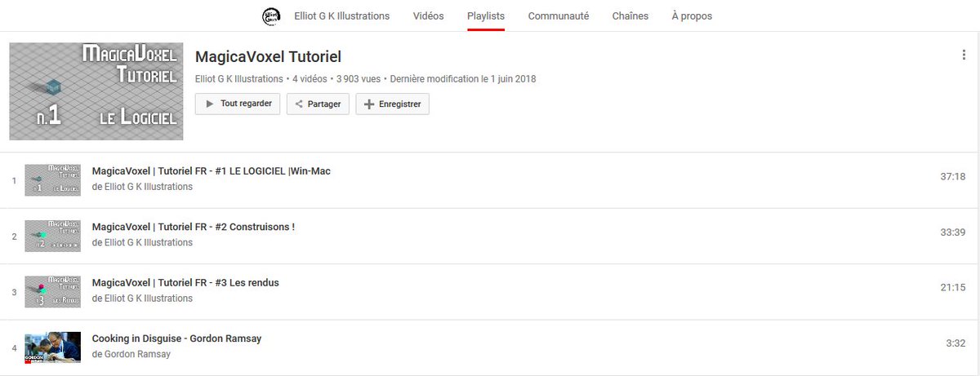Viewport: 980px width, 376px height.
Task: Open thumbnail of video #3 Les rendus
Action: [52, 292]
